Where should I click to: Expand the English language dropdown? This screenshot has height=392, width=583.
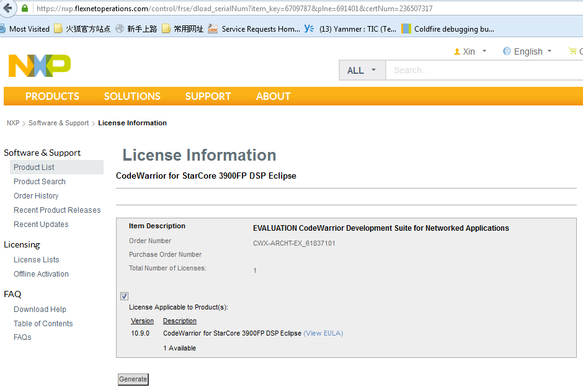550,51
